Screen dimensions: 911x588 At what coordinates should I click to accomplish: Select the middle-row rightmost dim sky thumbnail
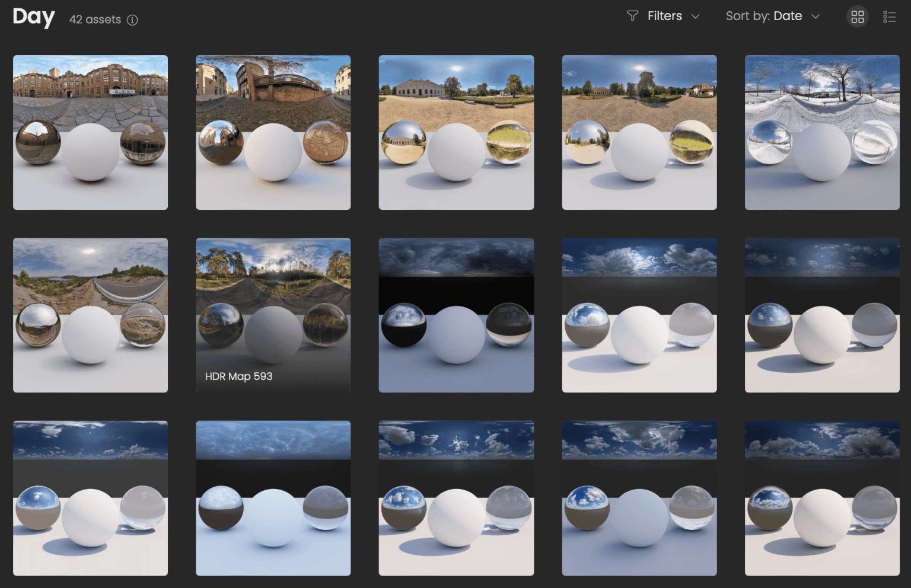point(821,315)
